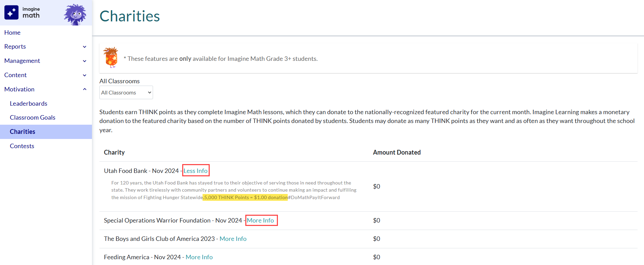This screenshot has width=644, height=265.
Task: Open the Content sidebar menu
Action: [15, 75]
